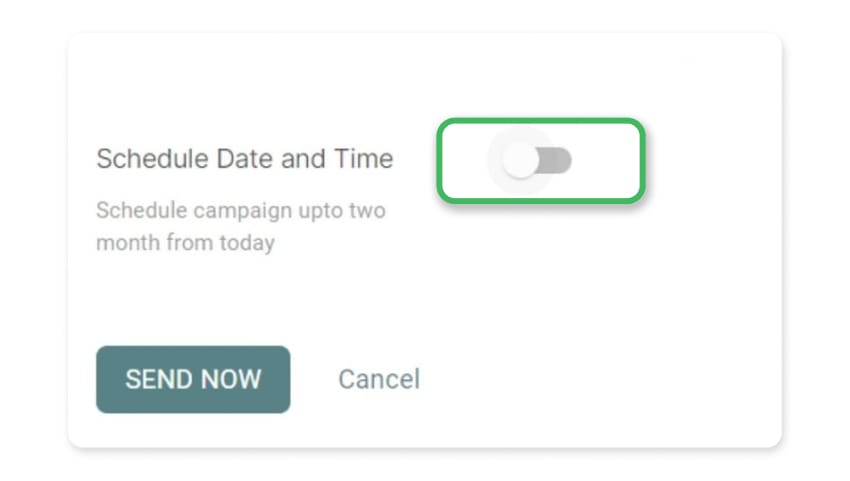Viewport: 850px width, 481px height.
Task: Dismiss the dialog using the Cancel link
Action: (x=379, y=379)
